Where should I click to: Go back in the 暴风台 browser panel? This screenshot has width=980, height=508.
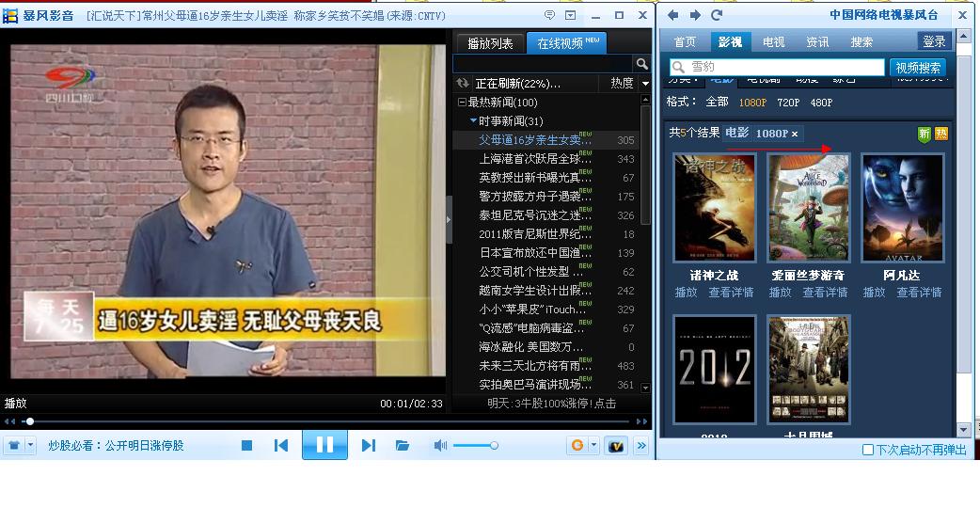click(x=673, y=15)
